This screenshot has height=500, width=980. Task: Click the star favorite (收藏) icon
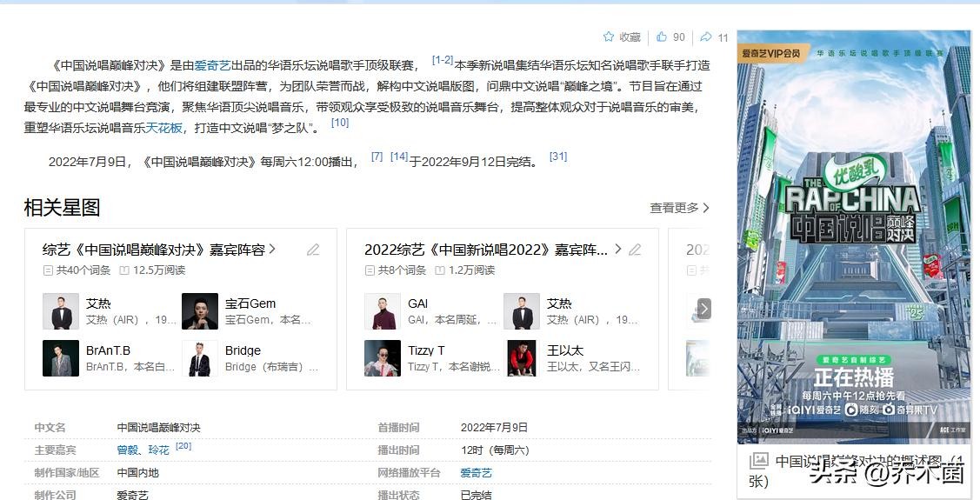pyautogui.click(x=609, y=37)
